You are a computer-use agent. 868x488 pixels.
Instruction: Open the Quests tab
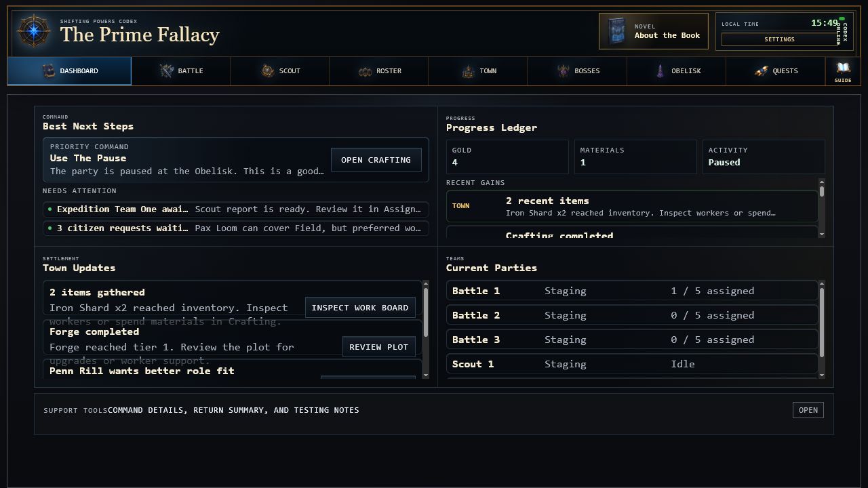tap(775, 71)
